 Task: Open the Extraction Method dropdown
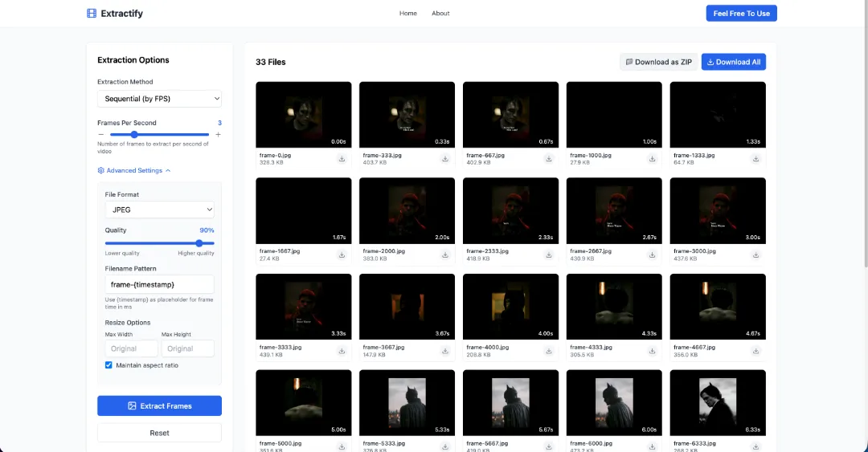tap(159, 99)
